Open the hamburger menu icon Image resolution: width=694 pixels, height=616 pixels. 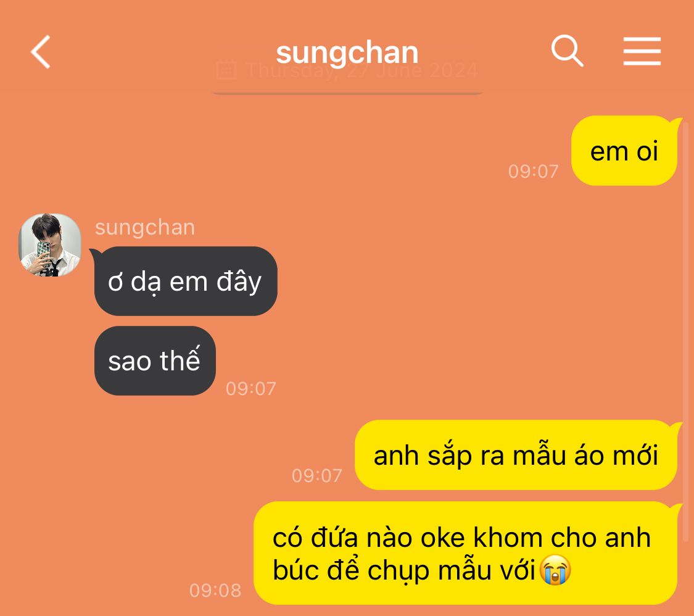pyautogui.click(x=642, y=51)
